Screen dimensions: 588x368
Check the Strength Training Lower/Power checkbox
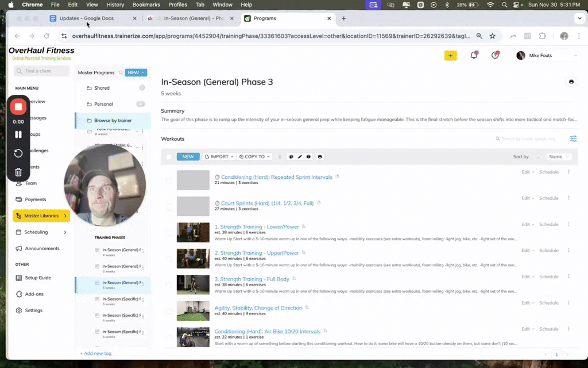[x=169, y=232]
